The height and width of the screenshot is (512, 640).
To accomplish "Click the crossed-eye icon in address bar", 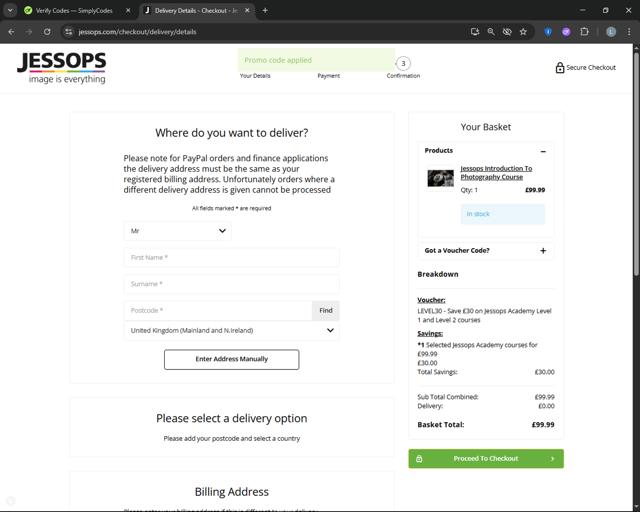I will 507,32.
